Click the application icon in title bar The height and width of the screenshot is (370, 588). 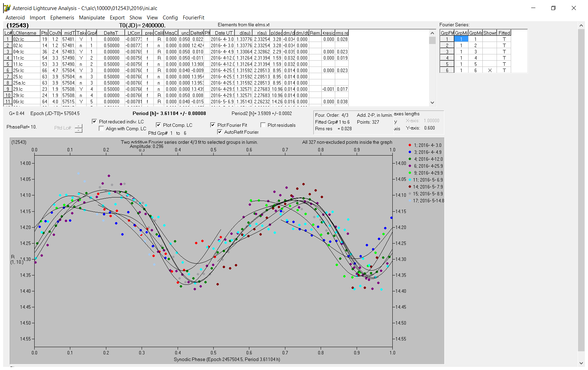click(x=7, y=8)
